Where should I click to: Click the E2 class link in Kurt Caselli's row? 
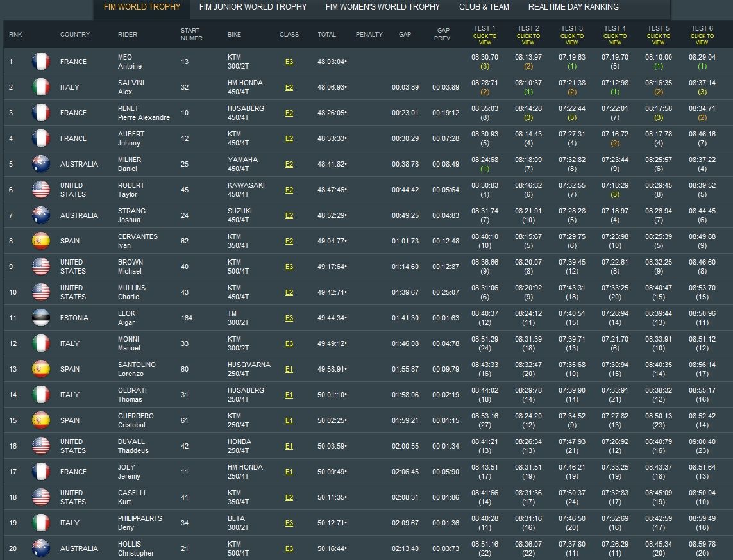point(289,498)
